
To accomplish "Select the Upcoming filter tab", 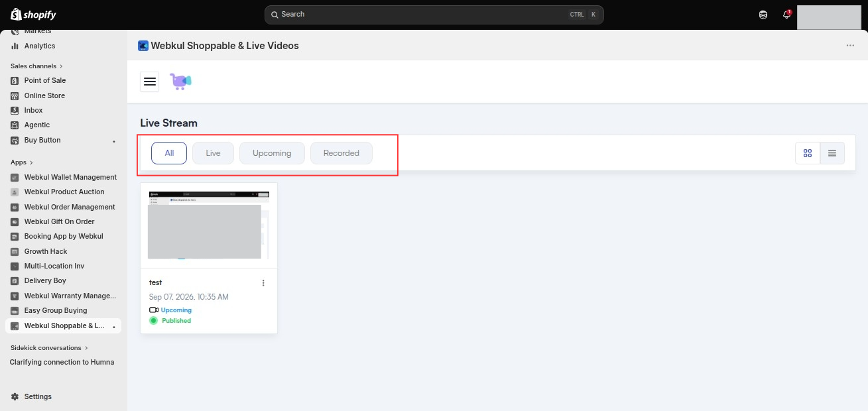I will [x=272, y=153].
